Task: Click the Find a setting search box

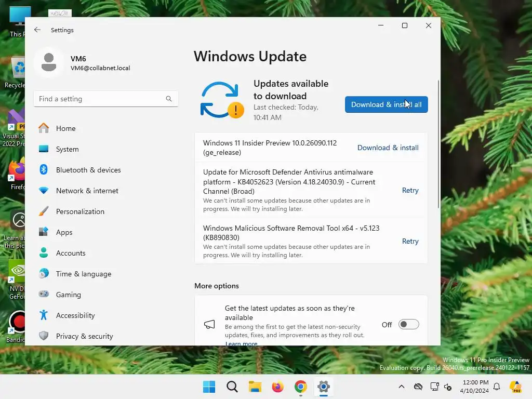Action: pyautogui.click(x=106, y=99)
